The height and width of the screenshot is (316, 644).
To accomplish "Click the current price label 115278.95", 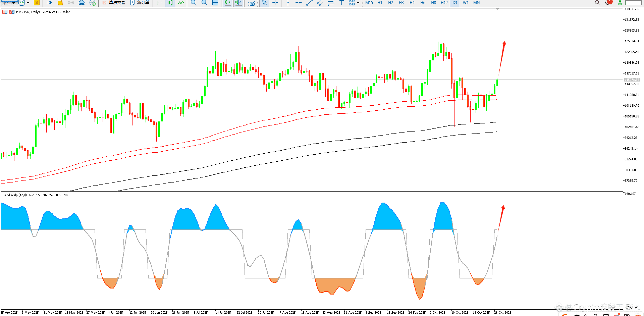I will coord(632,80).
